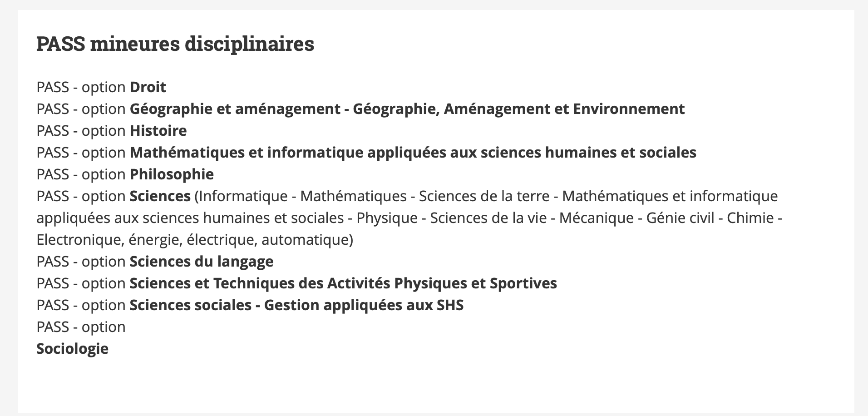
Task: Click the bold "Sociologie" entry
Action: coord(72,349)
